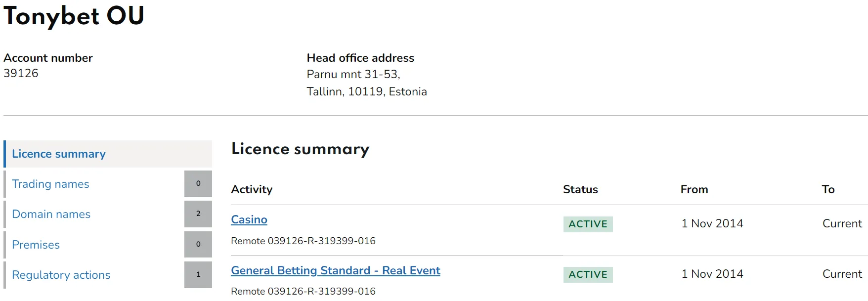The width and height of the screenshot is (868, 301).
Task: Go to the Regulatory actions tab
Action: [x=61, y=275]
